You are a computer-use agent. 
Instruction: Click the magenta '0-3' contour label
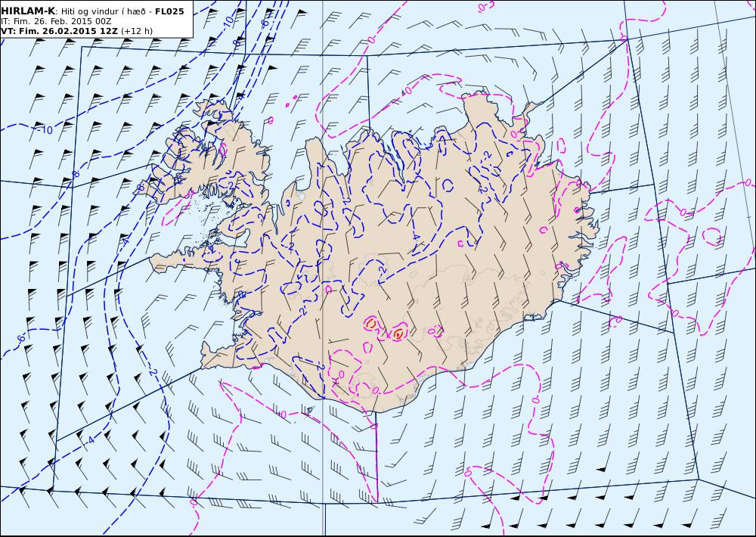pos(486,6)
